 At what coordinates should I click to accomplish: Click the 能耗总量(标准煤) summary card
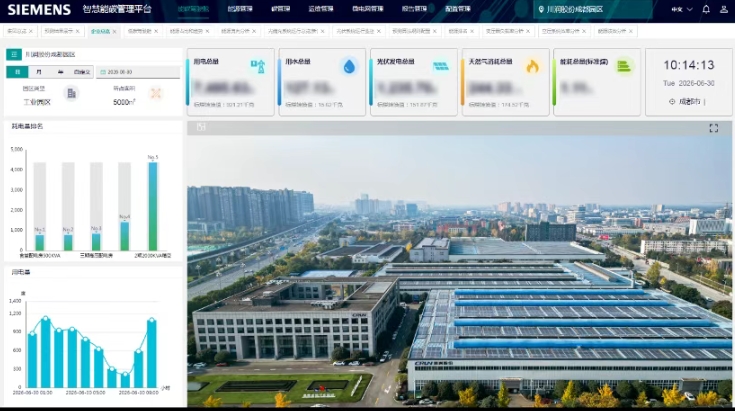597,82
